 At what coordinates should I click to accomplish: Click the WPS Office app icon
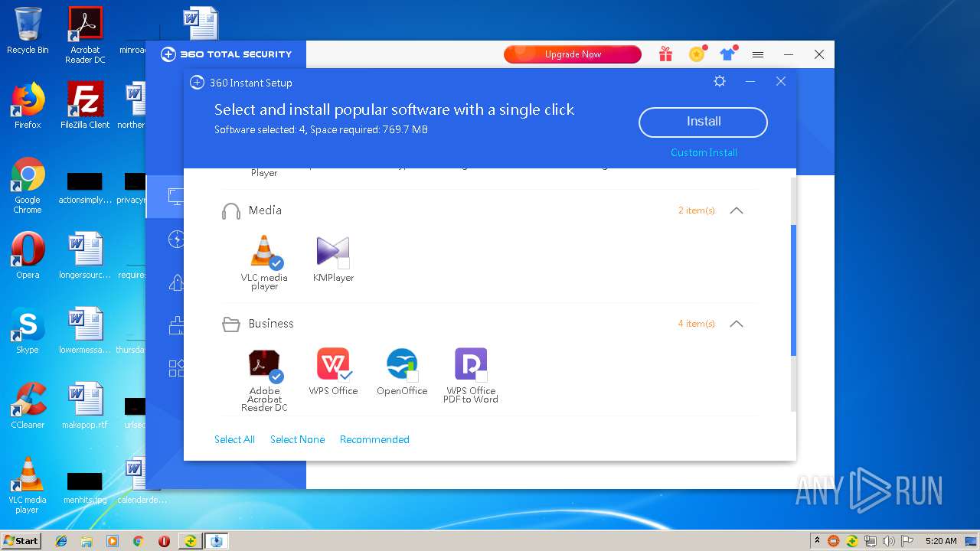[333, 364]
